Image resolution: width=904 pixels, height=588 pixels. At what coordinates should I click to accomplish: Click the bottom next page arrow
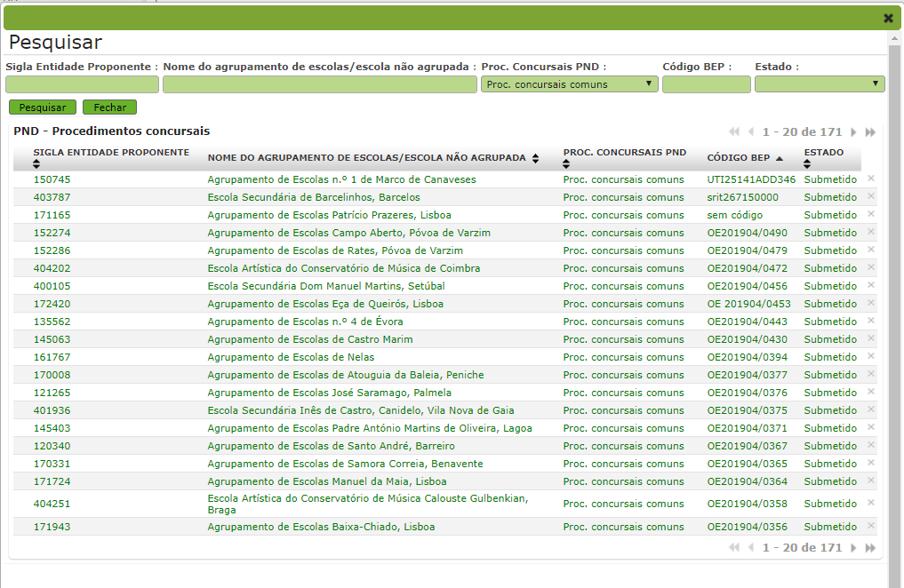852,547
